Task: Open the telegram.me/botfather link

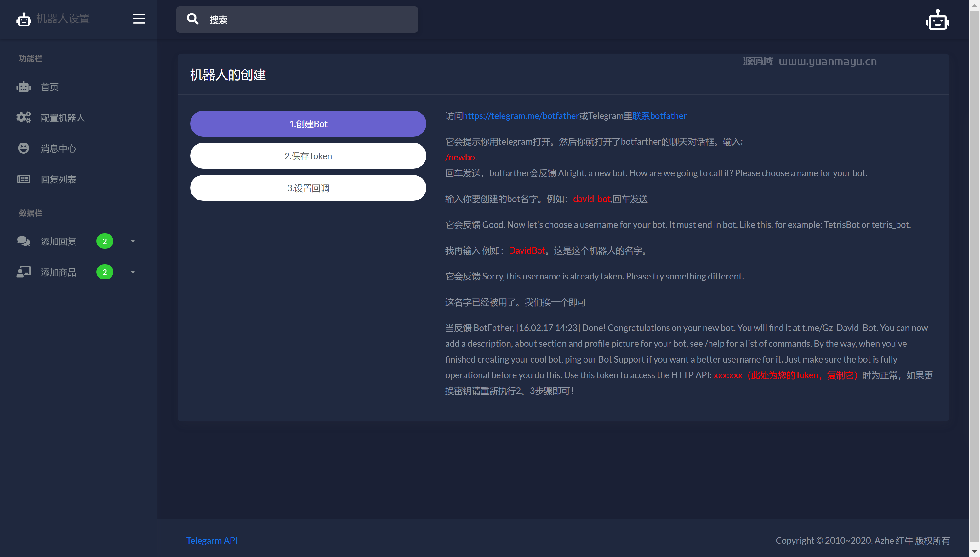Action: (x=521, y=115)
